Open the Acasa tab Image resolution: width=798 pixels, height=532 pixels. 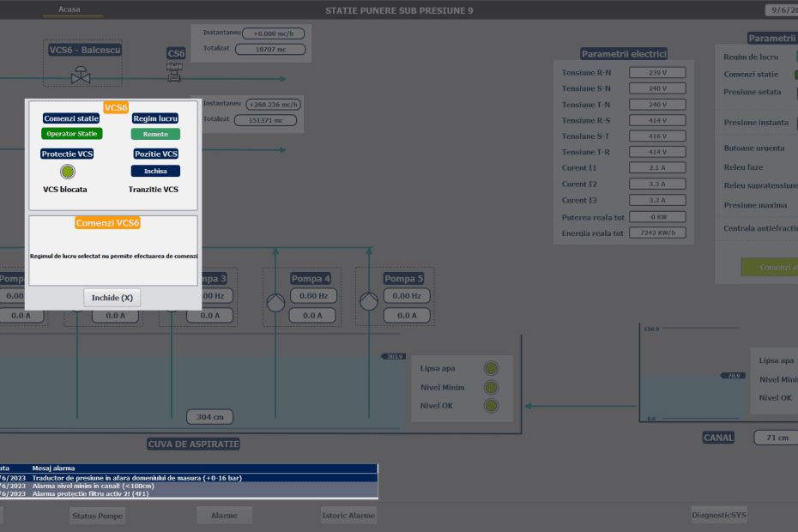[70, 9]
